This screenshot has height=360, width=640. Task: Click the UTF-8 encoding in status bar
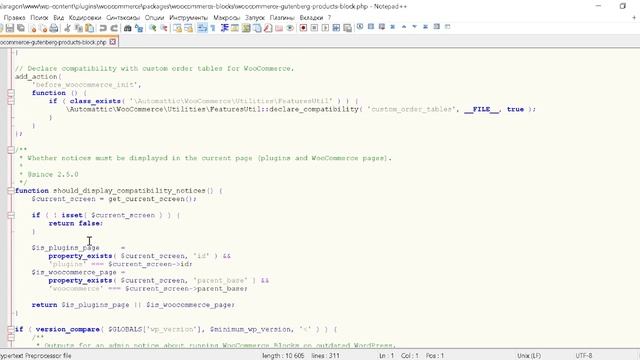[584, 356]
